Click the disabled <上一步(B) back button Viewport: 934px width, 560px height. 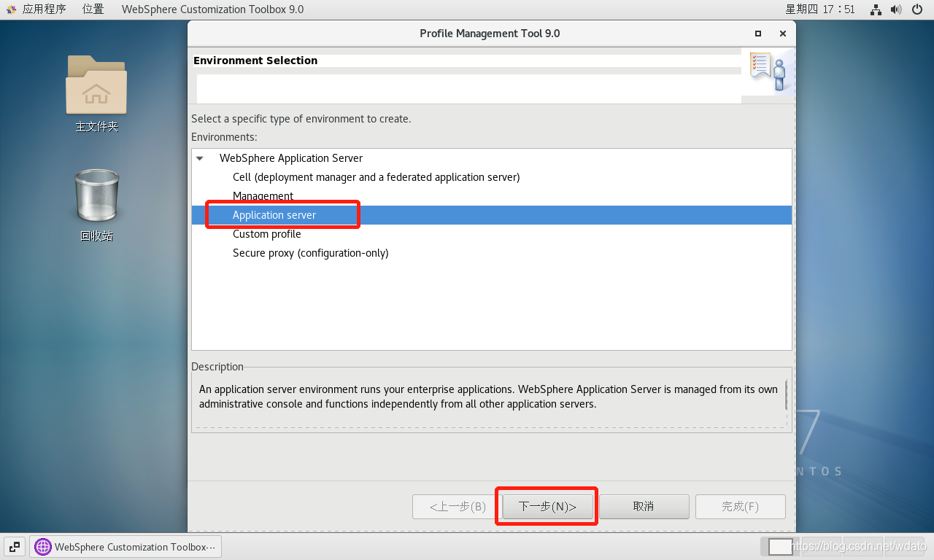pyautogui.click(x=458, y=506)
